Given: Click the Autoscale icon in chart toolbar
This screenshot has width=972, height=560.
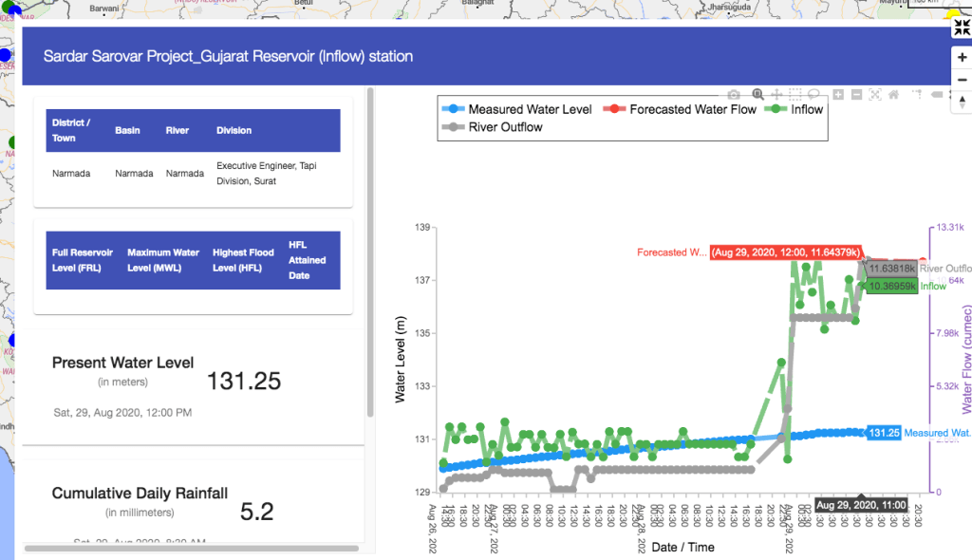Looking at the screenshot, I should tap(875, 95).
